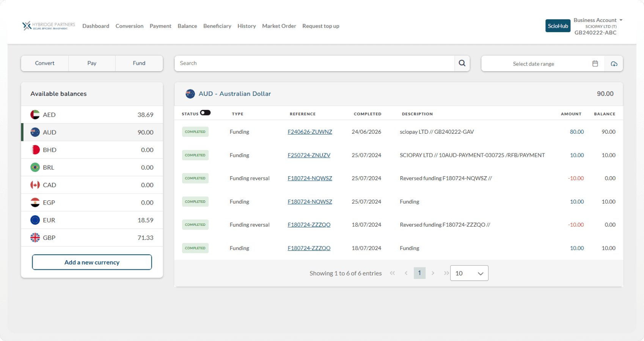Image resolution: width=644 pixels, height=341 pixels.
Task: Sort by the Type column header
Action: pos(237,114)
